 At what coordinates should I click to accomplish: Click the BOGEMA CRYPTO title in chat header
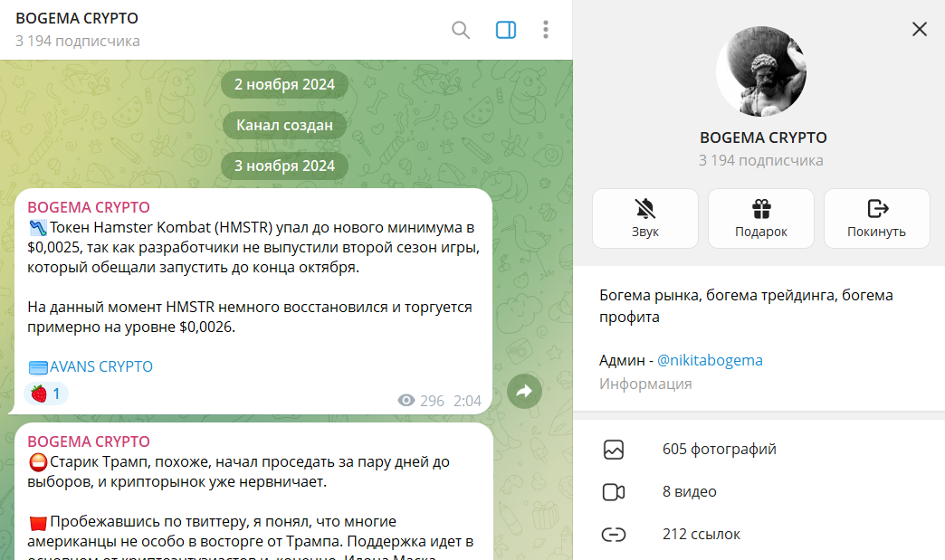click(77, 19)
